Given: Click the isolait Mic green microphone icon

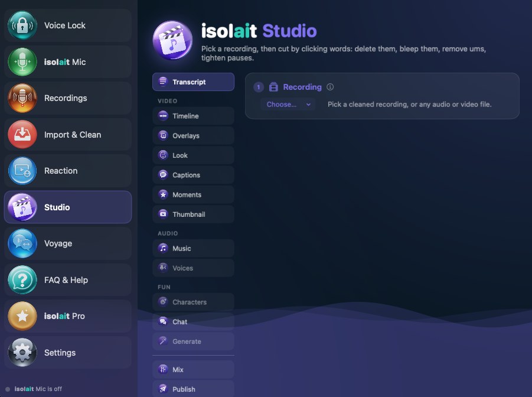Looking at the screenshot, I should click(x=22, y=62).
